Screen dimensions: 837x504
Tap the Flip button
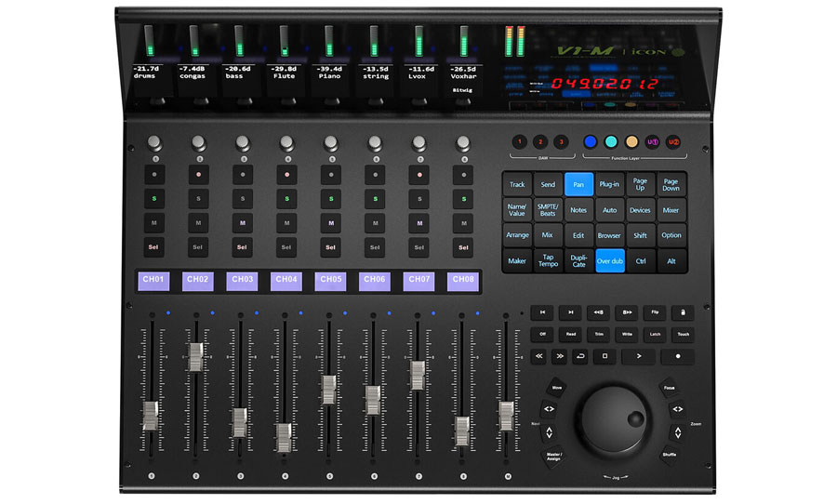click(655, 312)
